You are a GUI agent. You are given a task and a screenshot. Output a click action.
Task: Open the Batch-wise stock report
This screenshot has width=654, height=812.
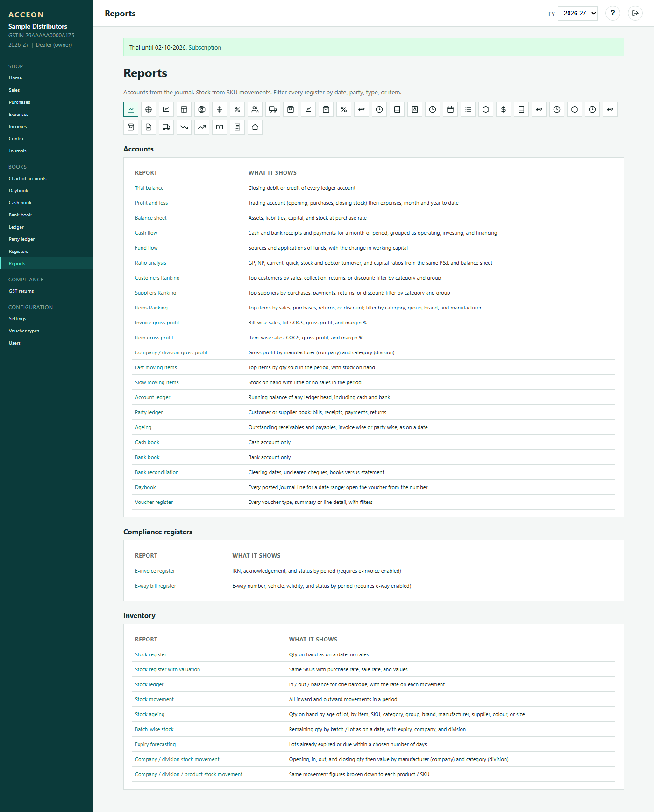pos(154,729)
